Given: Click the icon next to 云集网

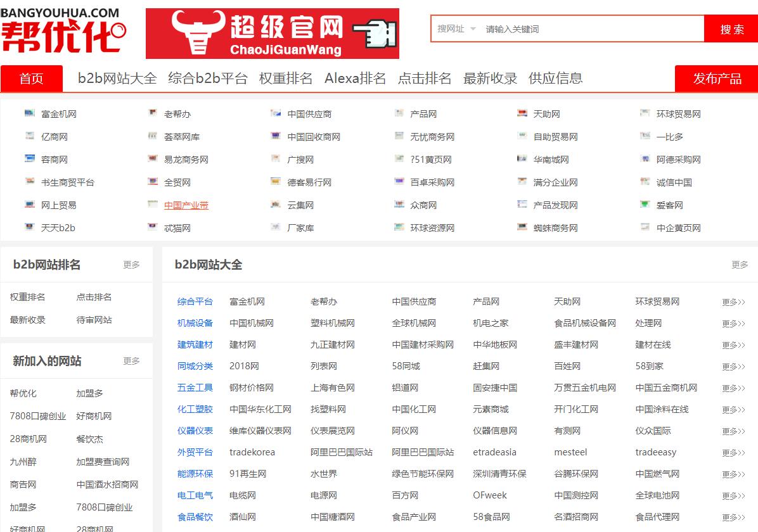Looking at the screenshot, I should click(x=276, y=204).
